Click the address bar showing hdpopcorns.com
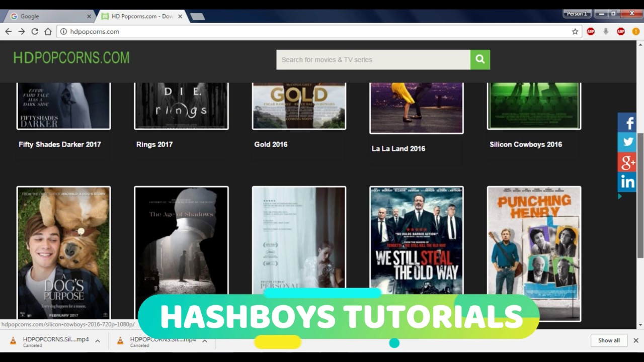 (x=318, y=31)
